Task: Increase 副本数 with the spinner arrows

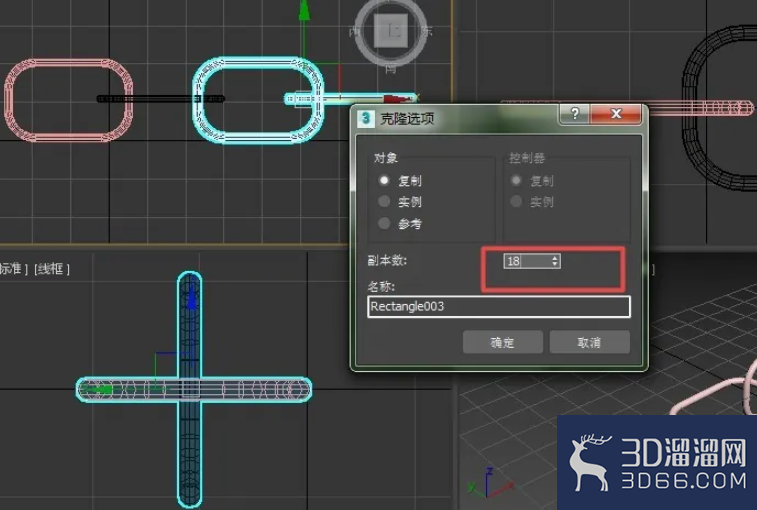Action: point(555,258)
